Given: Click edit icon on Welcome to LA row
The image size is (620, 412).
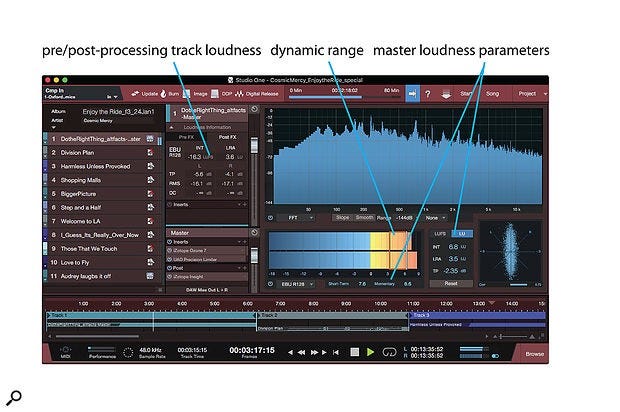Looking at the screenshot, I should click(150, 221).
